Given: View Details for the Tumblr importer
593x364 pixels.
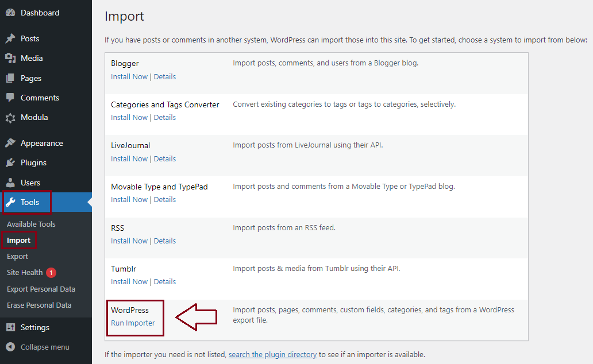Looking at the screenshot, I should (165, 281).
